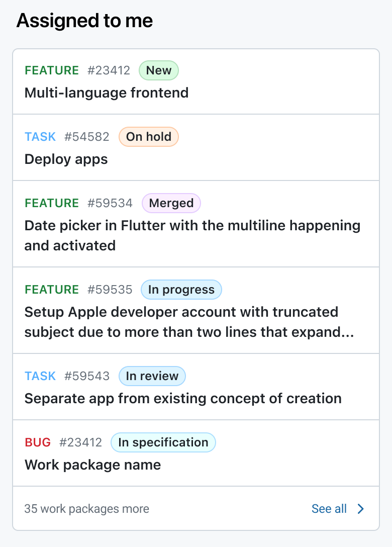Select the TASK type label on #54582
The image size is (392, 547).
click(40, 137)
